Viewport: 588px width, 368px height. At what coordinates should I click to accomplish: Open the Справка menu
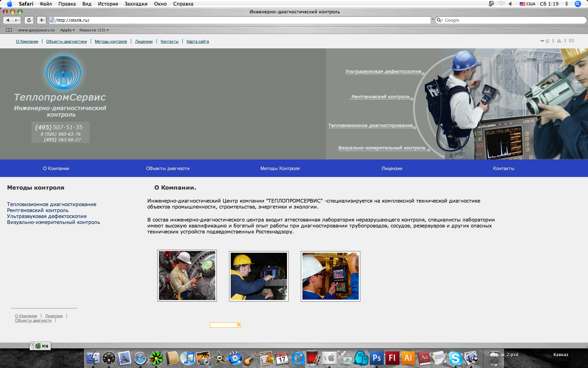click(183, 4)
